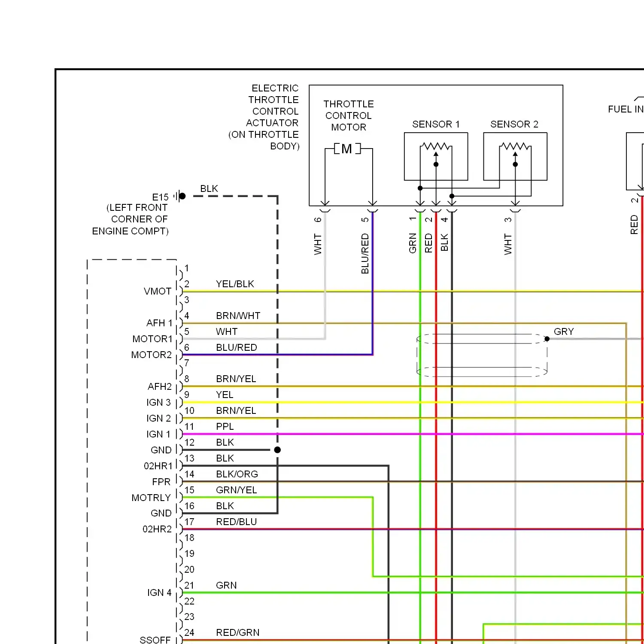The image size is (644, 644).
Task: Click the FUEL IN component label
Action: click(x=626, y=109)
